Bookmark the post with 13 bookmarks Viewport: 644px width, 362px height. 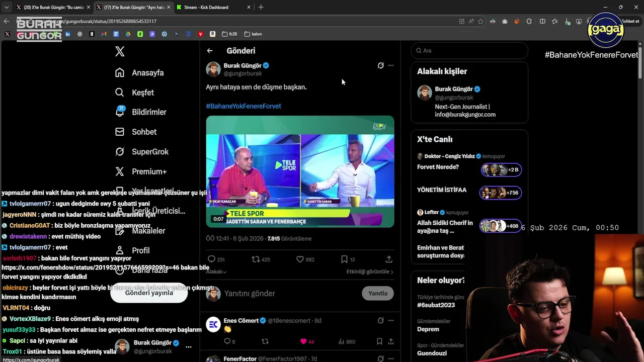coord(348,259)
